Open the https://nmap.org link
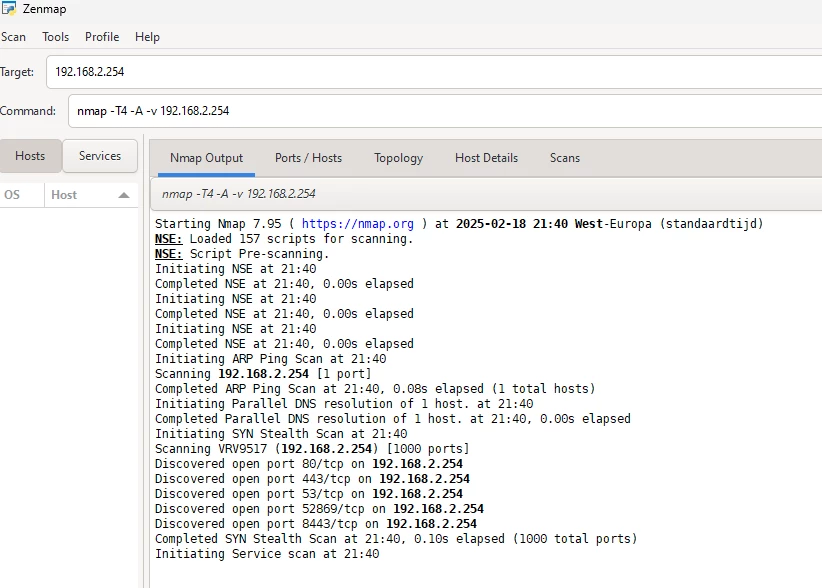The height and width of the screenshot is (588, 822). (x=358, y=224)
